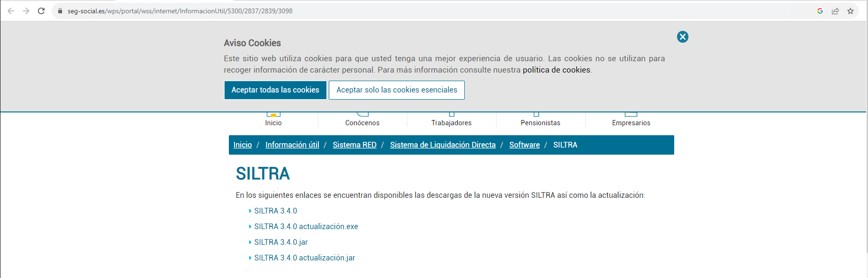Go to Información útil breadcrumb
Screen dimensions: 868x278
[x=292, y=145]
